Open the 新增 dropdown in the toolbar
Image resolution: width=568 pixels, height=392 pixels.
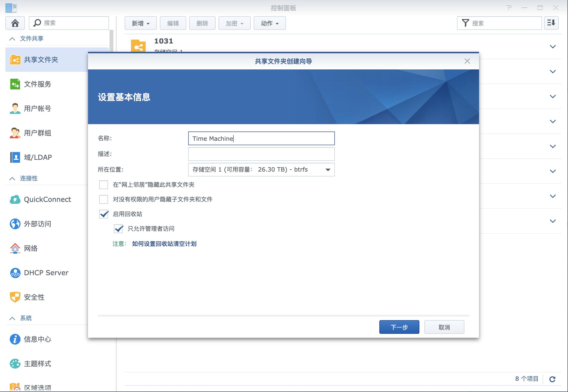coord(141,23)
